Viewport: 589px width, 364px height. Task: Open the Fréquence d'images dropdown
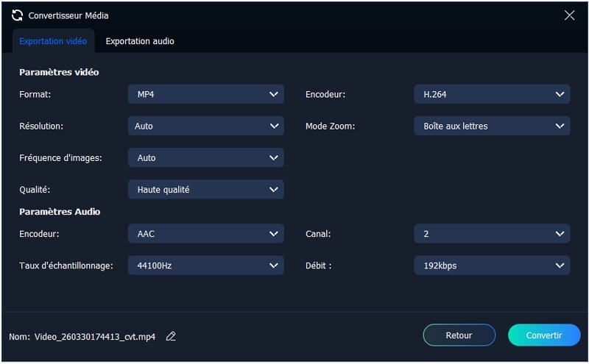click(x=205, y=157)
